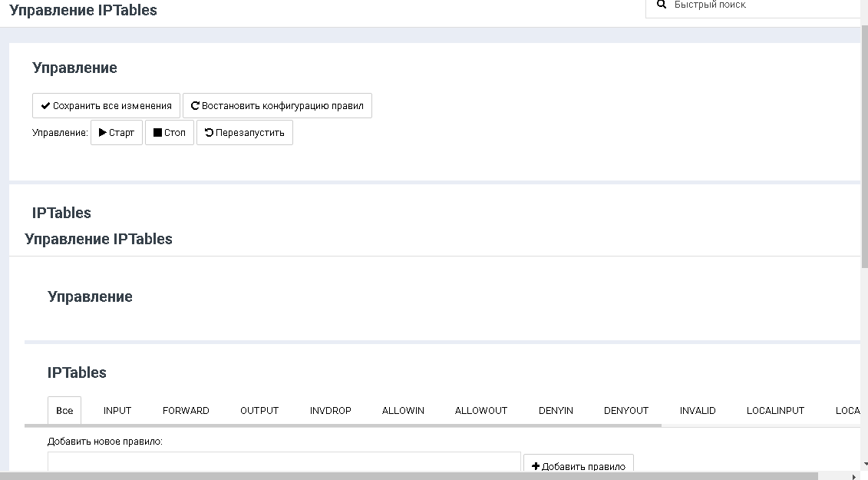The width and height of the screenshot is (868, 480).
Task: Select the DENYOUT tab
Action: tap(626, 411)
